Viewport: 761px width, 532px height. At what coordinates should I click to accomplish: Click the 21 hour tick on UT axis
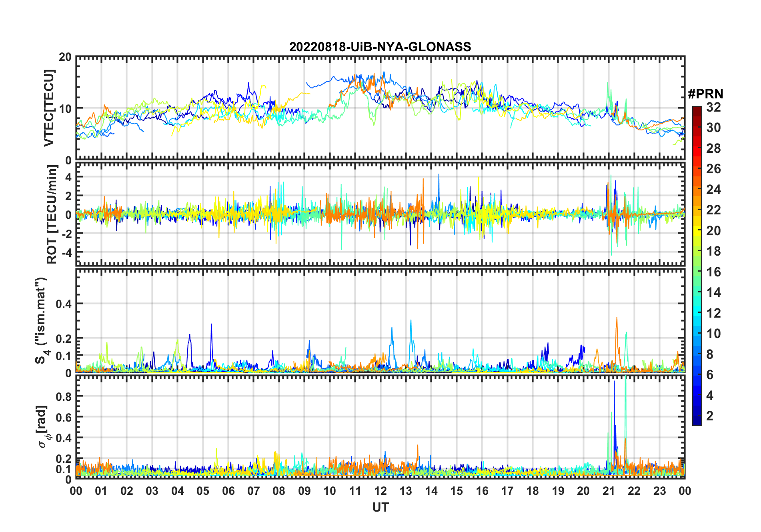coord(609,491)
